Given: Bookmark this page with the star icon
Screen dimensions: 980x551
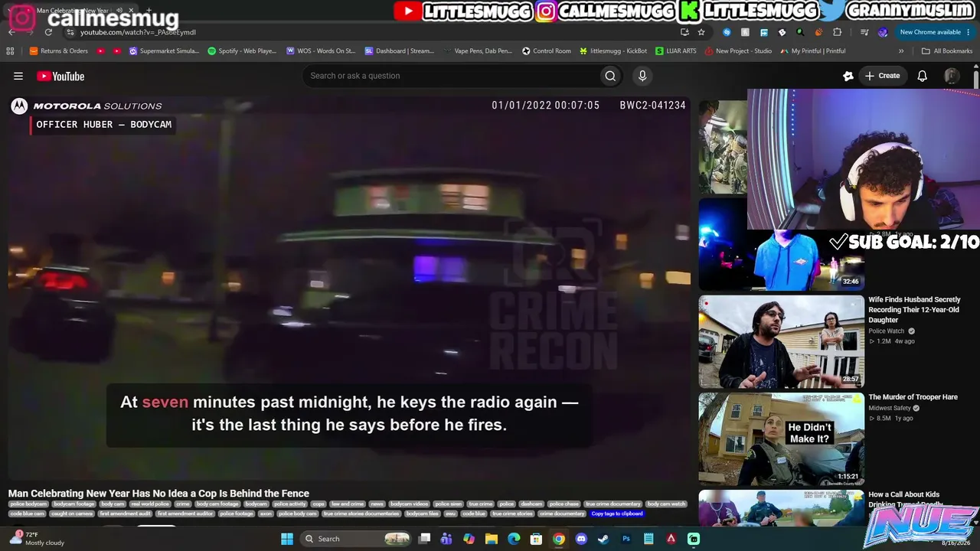Looking at the screenshot, I should 701,32.
